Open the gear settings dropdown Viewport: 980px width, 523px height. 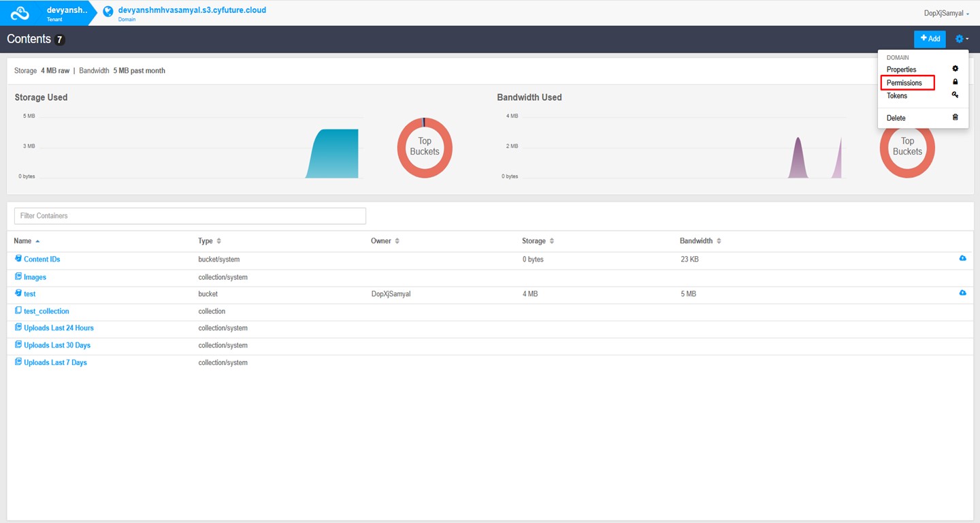961,39
